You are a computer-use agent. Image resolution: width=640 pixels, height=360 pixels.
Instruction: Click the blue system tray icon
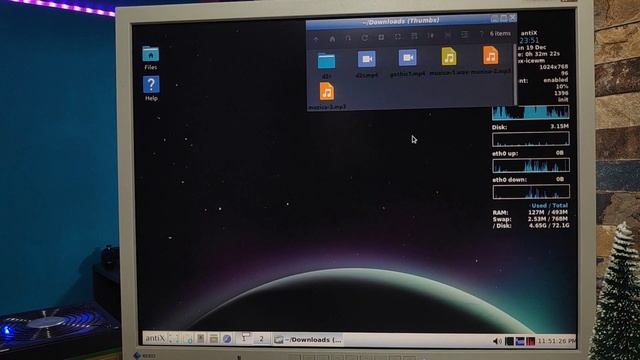click(520, 341)
